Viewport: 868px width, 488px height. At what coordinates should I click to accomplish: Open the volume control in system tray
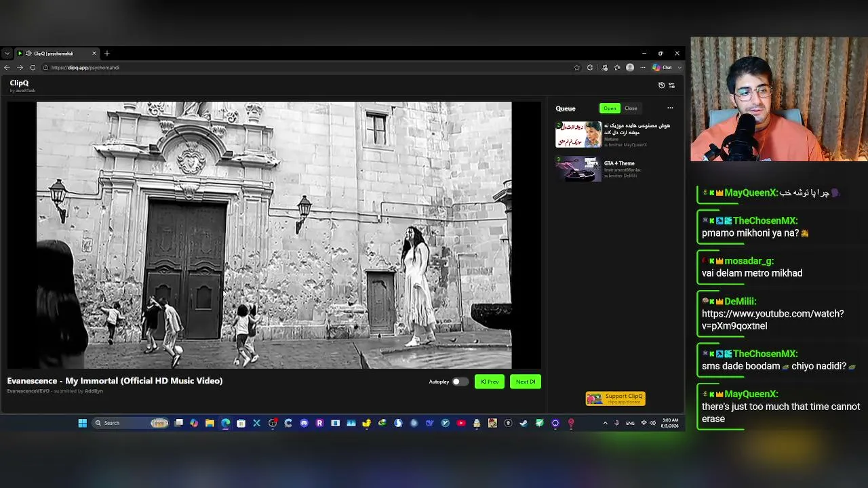(x=652, y=423)
